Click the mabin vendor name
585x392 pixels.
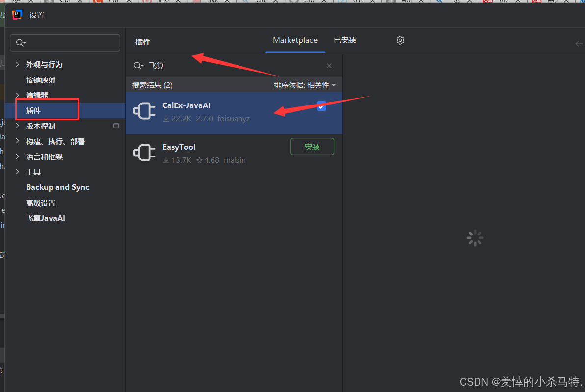[x=235, y=160]
